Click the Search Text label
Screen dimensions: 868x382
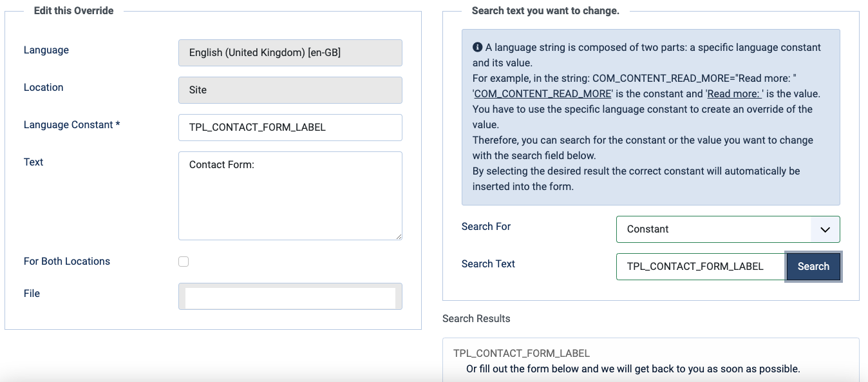click(488, 264)
